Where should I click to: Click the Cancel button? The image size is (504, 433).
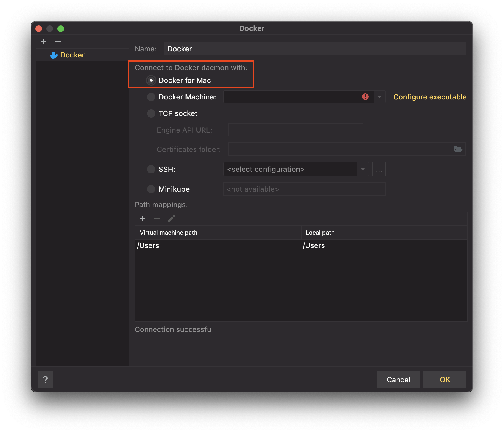point(398,379)
